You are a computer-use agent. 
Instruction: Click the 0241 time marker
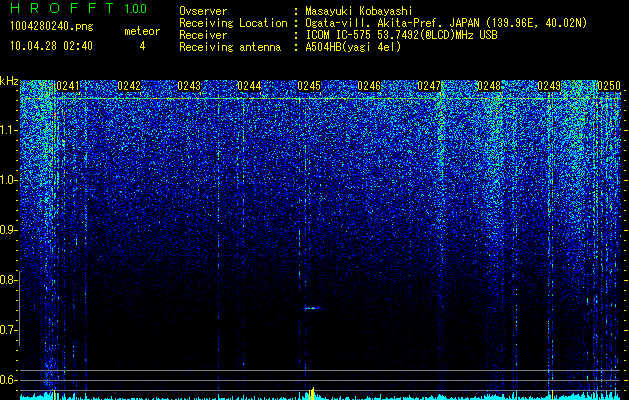68,86
